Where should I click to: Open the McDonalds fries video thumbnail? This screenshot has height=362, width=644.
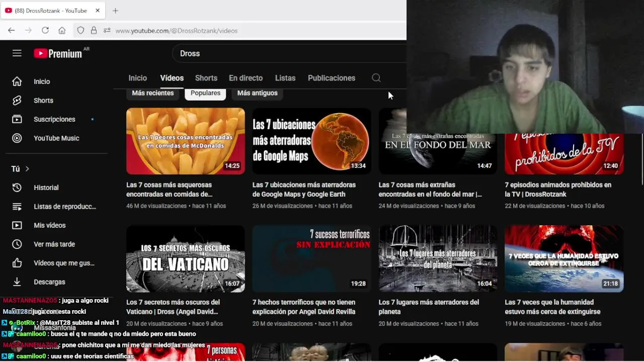coord(186,141)
